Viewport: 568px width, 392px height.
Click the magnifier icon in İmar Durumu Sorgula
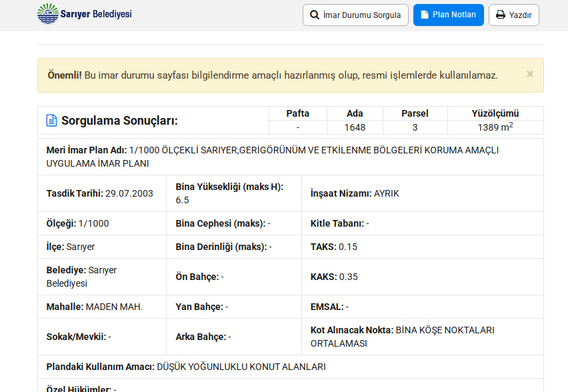tap(315, 15)
